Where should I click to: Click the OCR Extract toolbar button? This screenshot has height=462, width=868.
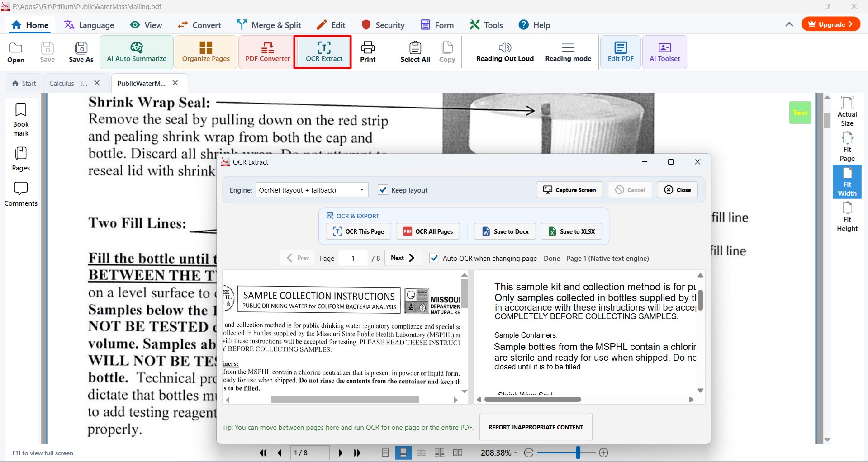pyautogui.click(x=324, y=52)
